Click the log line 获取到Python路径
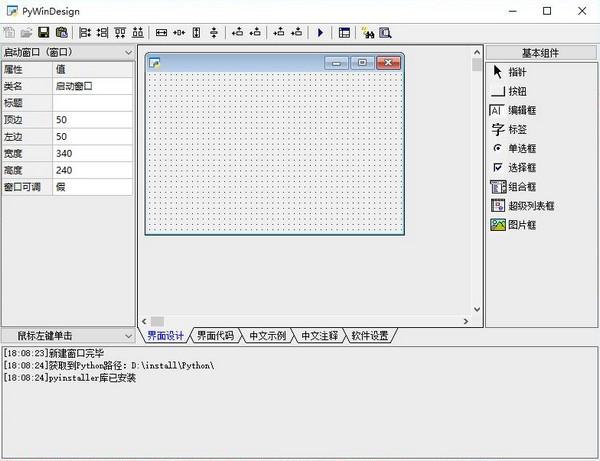The width and height of the screenshot is (600, 461). pyautogui.click(x=109, y=365)
